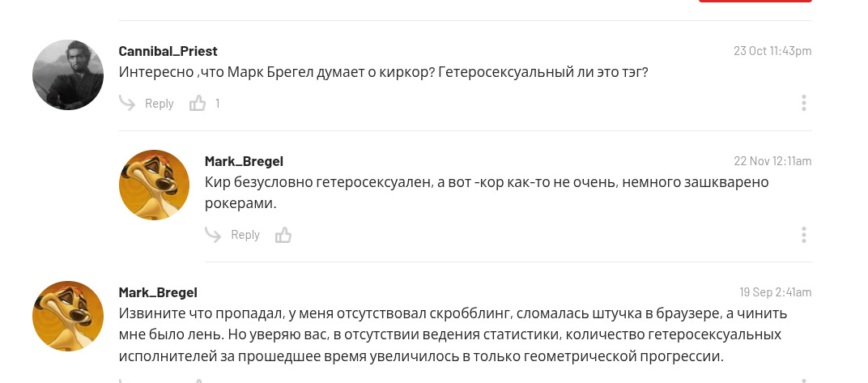Click the red button at the top right

(x=755, y=2)
